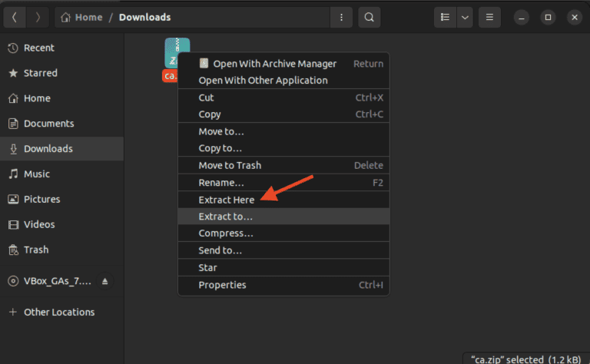Viewport: 590px width, 364px height.
Task: Open Properties from the context menu
Action: click(222, 285)
